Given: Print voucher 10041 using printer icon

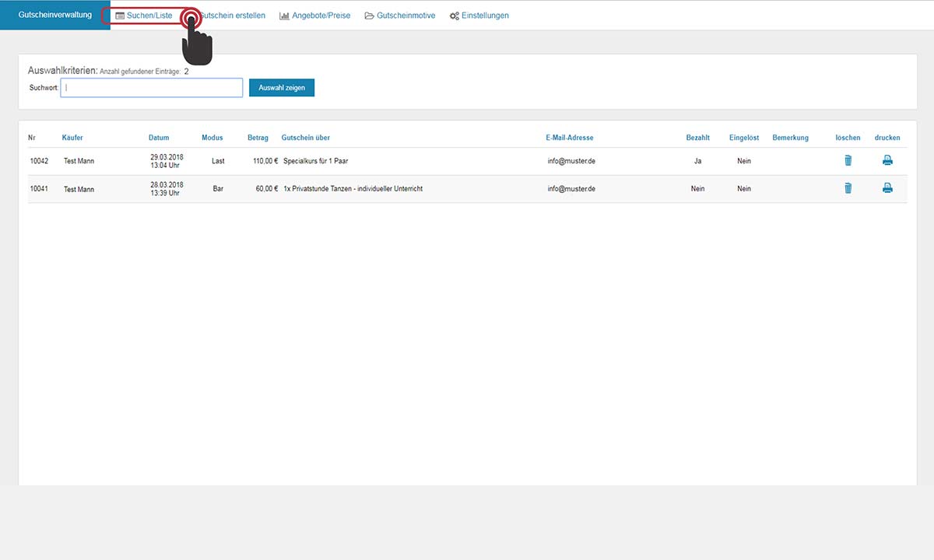Looking at the screenshot, I should (887, 188).
